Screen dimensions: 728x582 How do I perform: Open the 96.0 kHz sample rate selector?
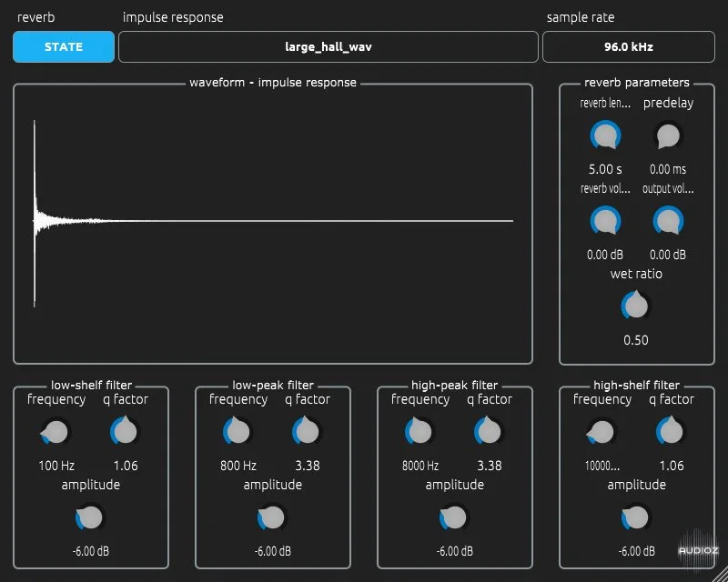[x=629, y=47]
